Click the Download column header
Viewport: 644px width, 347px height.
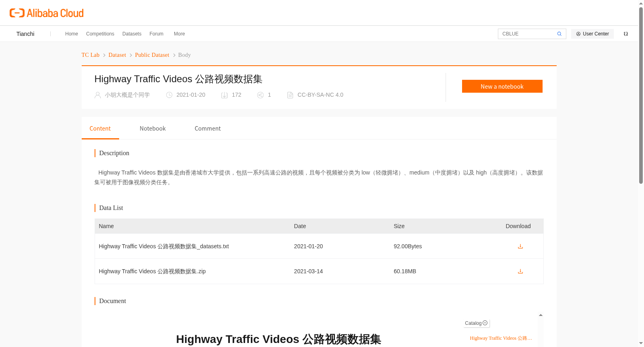click(518, 226)
